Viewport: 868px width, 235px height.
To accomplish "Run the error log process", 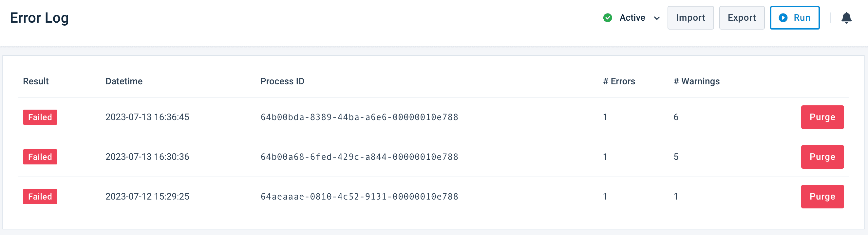I will (x=795, y=18).
